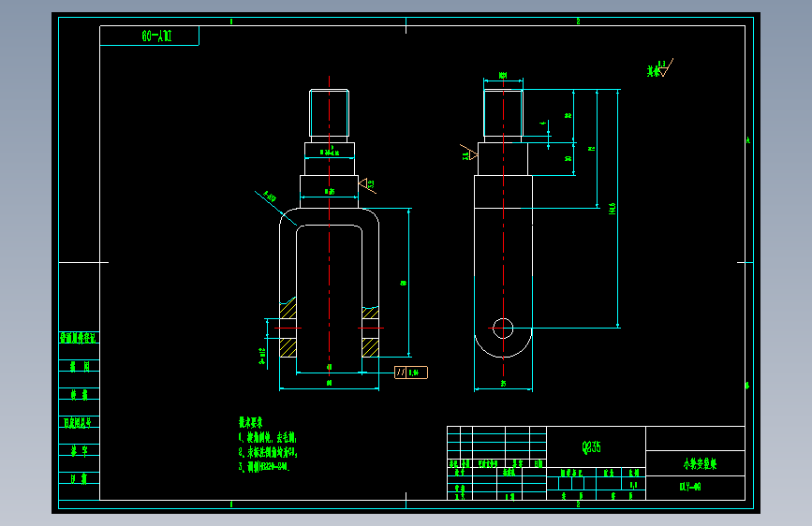This screenshot has width=812, height=526.
Task: Select the pin hole circle in side view
Action: (x=503, y=329)
